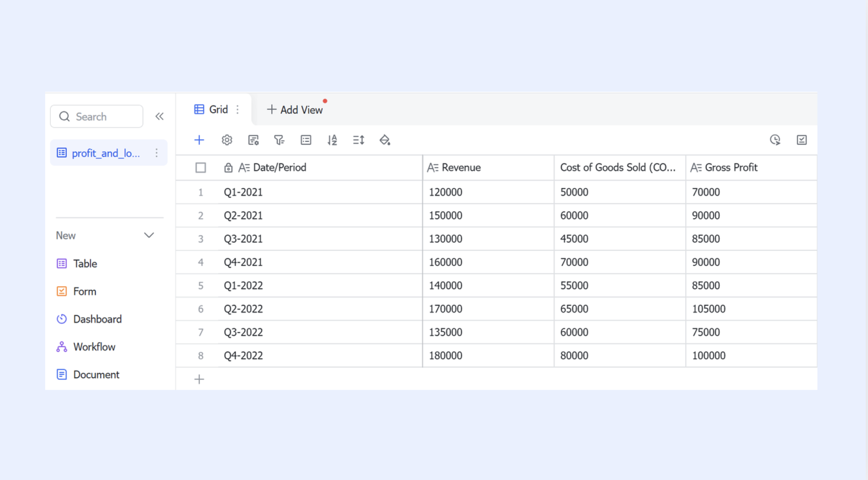This screenshot has height=480, width=868.
Task: Create a new Document
Action: coord(96,374)
